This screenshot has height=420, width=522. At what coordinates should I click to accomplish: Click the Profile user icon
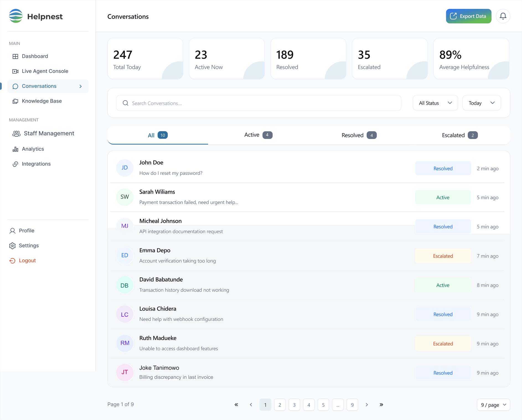click(12, 231)
